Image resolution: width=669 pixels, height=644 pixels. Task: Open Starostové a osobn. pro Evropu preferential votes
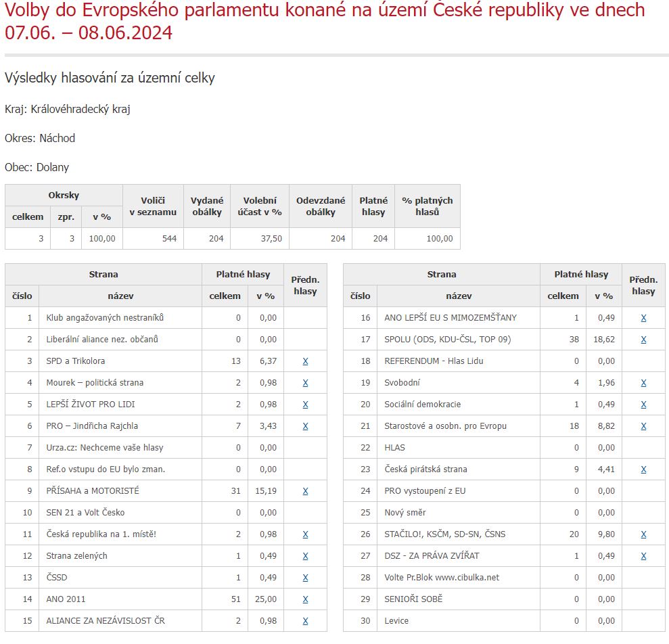(643, 426)
